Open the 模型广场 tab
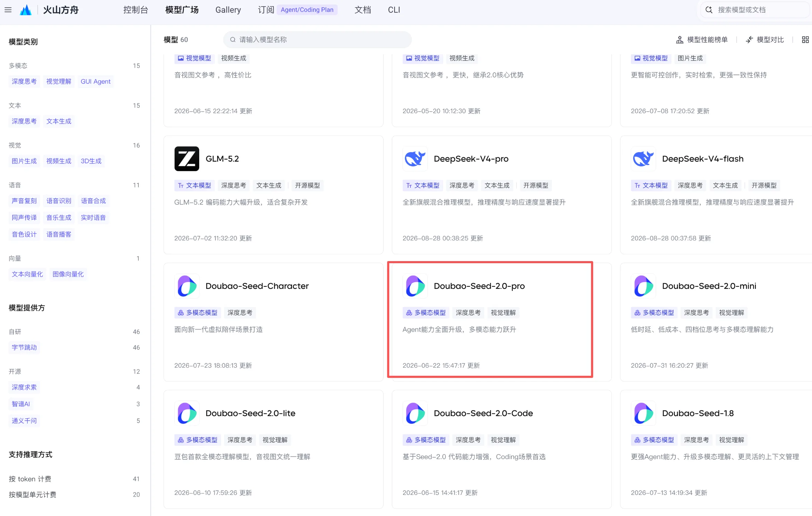Viewport: 812px width, 516px height. pos(182,10)
